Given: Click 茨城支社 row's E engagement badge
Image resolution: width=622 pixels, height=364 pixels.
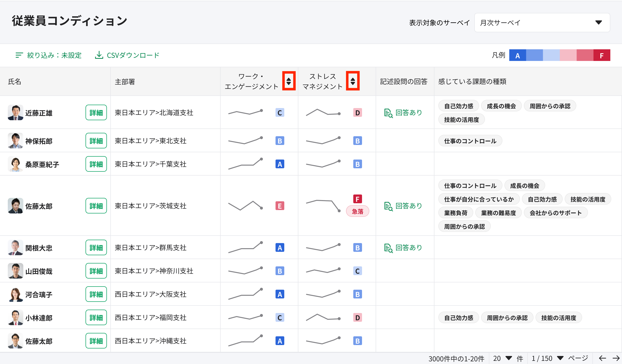Looking at the screenshot, I should pos(280,206).
